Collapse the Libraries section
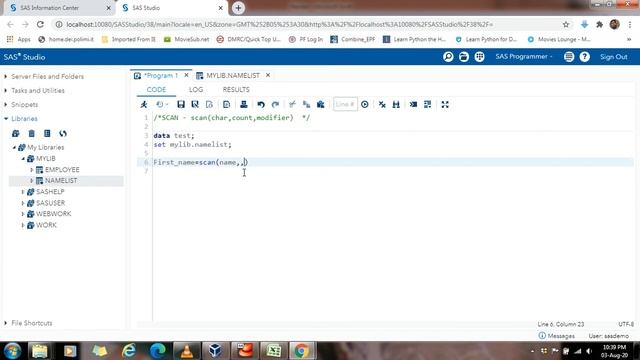Screen dimensions: 640x360 6,119
